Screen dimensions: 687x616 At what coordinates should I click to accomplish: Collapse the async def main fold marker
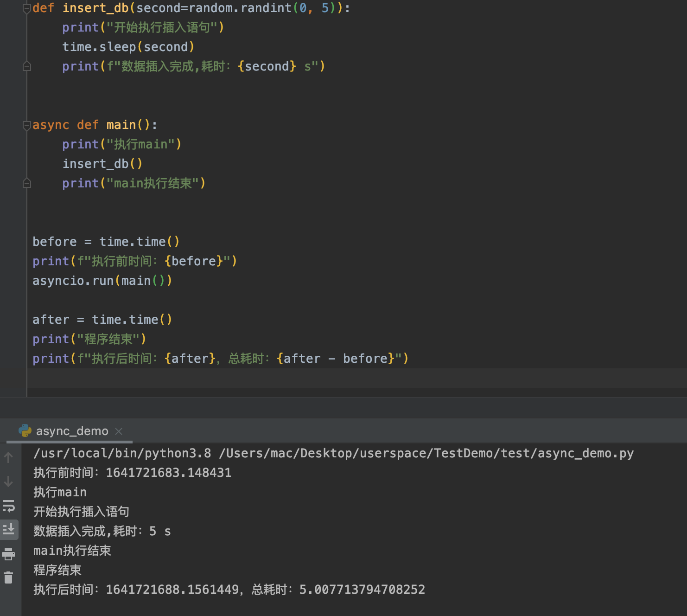27,125
